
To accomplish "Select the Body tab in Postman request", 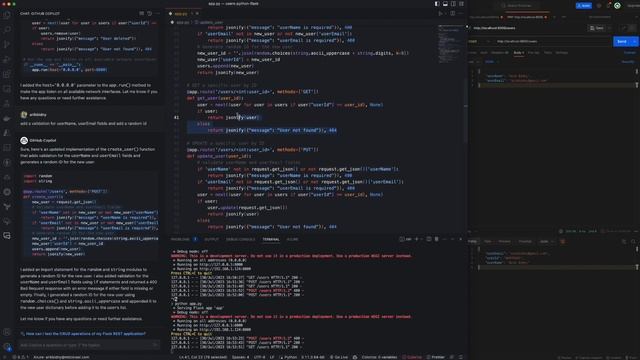I will pyautogui.click(x=518, y=53).
